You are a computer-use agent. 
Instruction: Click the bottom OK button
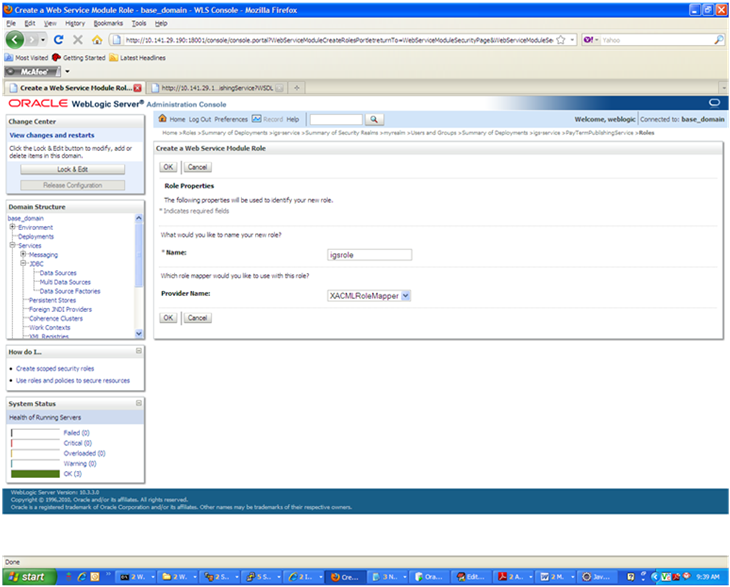pos(168,318)
